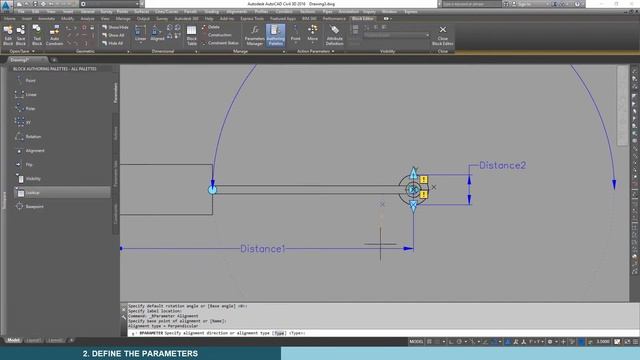Expand the Dimensional panel launcher arrow
The height and width of the screenshot is (360, 640).
[196, 51]
